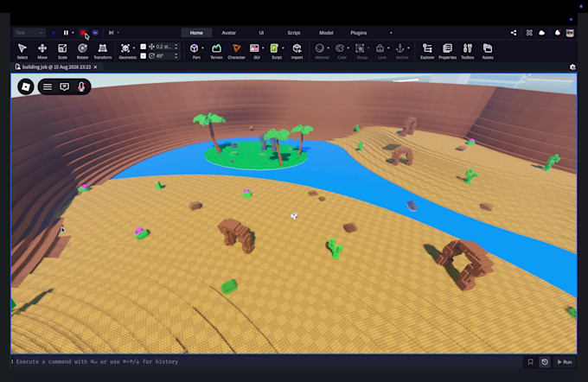Image resolution: width=588 pixels, height=382 pixels.
Task: Expand the Color dropdown arrow
Action: [x=348, y=48]
